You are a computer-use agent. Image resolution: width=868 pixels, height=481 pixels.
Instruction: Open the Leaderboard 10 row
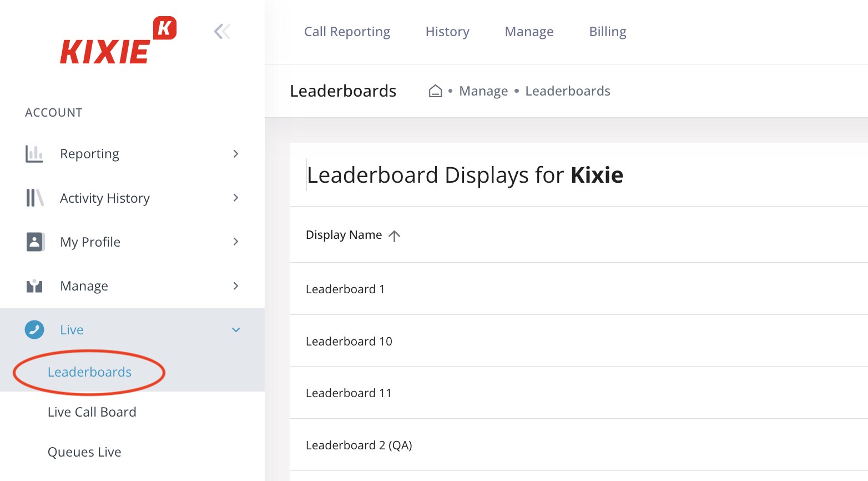pos(579,341)
